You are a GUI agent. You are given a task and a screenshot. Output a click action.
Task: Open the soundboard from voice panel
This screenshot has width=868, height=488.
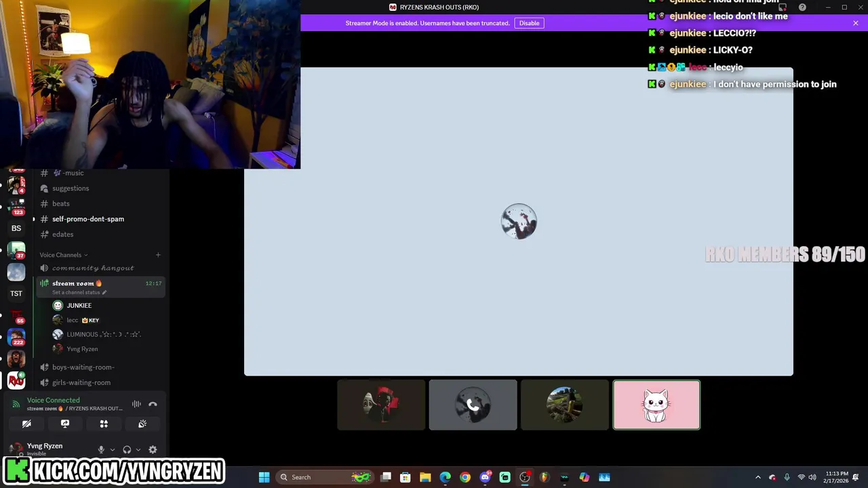pyautogui.click(x=142, y=424)
